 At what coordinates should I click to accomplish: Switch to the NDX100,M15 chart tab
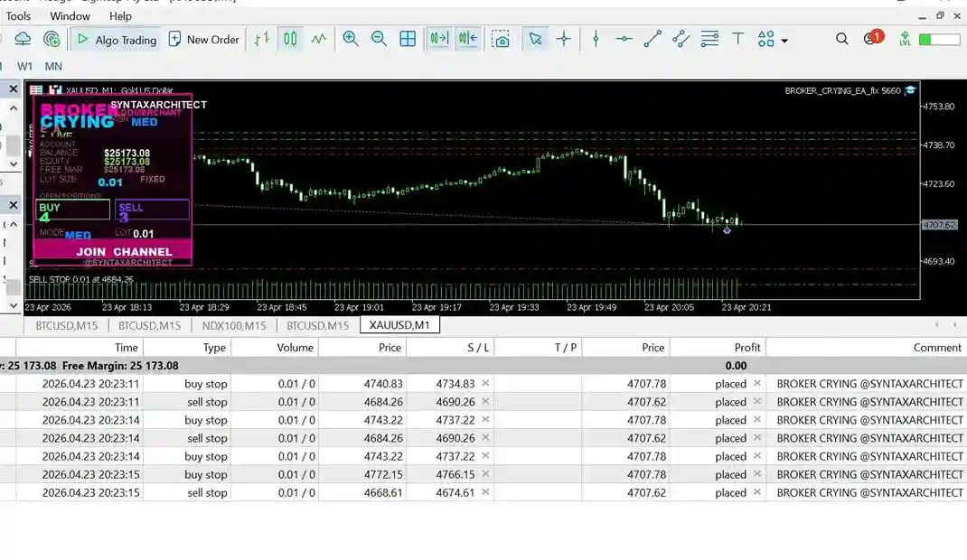(233, 325)
